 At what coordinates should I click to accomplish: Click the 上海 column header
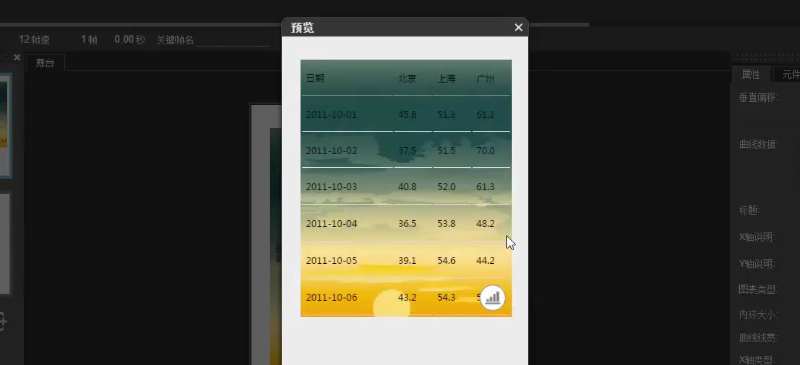click(446, 79)
